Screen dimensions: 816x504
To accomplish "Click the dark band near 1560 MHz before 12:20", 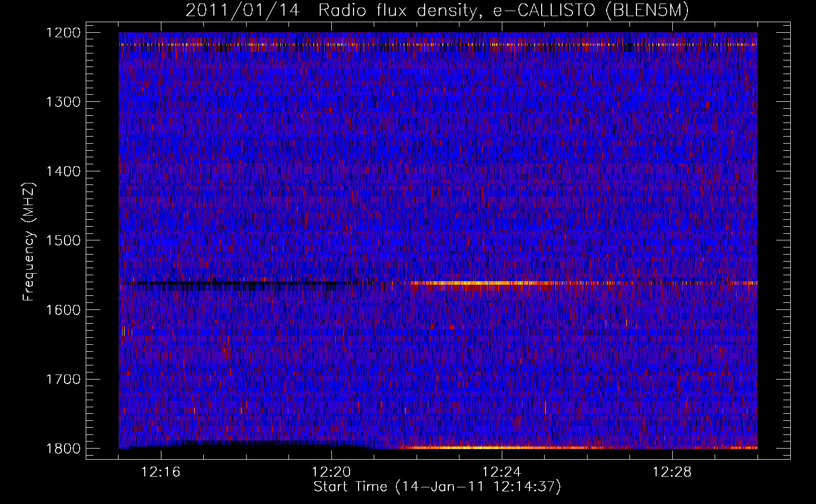I will click(x=237, y=284).
